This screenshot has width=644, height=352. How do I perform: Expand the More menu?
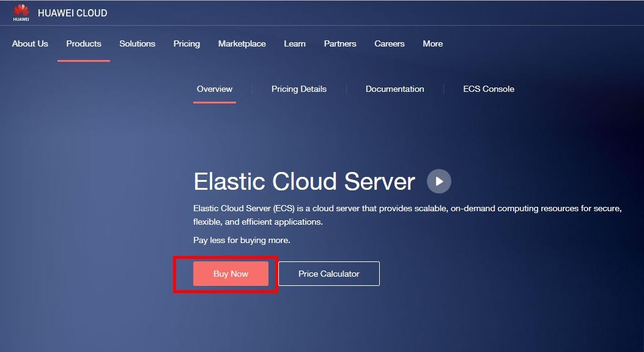click(433, 43)
